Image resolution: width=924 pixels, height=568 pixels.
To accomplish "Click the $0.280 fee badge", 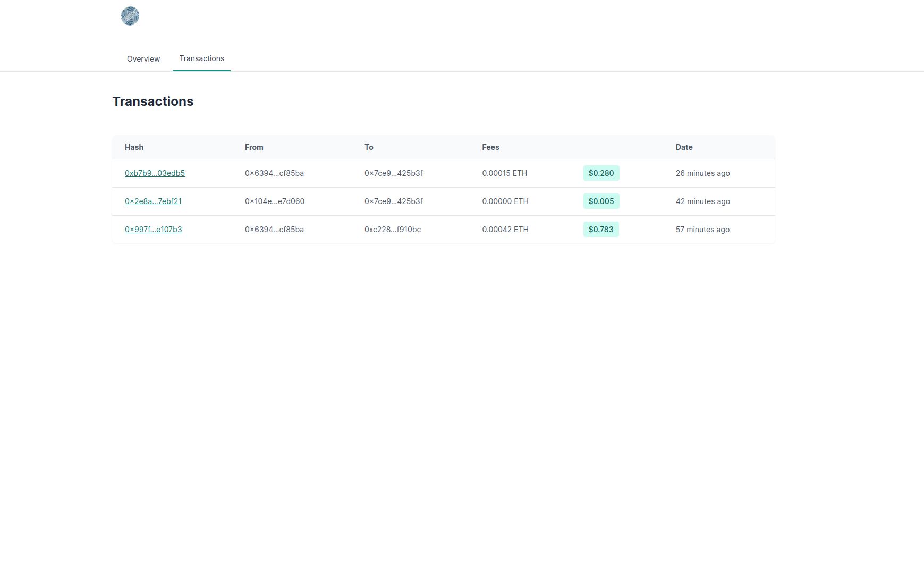I will click(x=601, y=173).
